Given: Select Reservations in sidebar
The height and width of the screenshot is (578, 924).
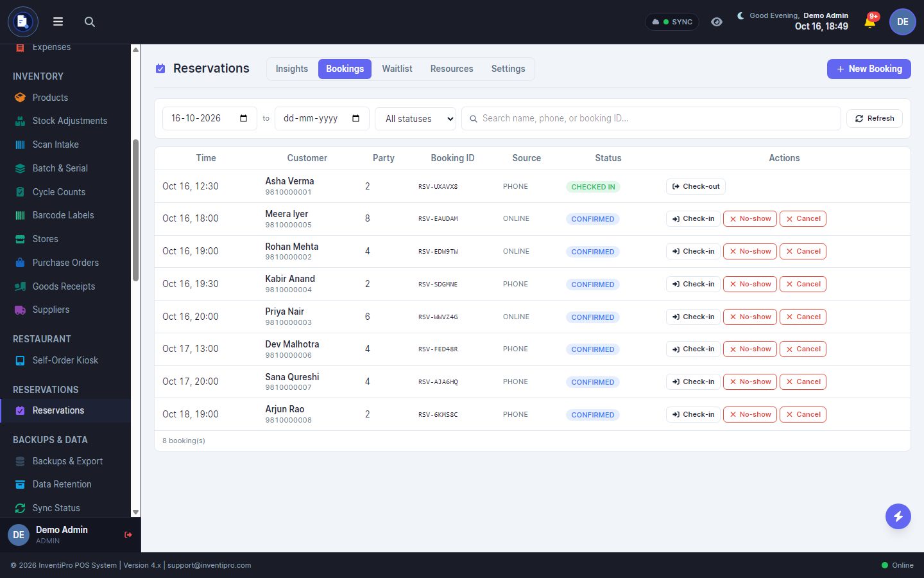Looking at the screenshot, I should tap(65, 410).
